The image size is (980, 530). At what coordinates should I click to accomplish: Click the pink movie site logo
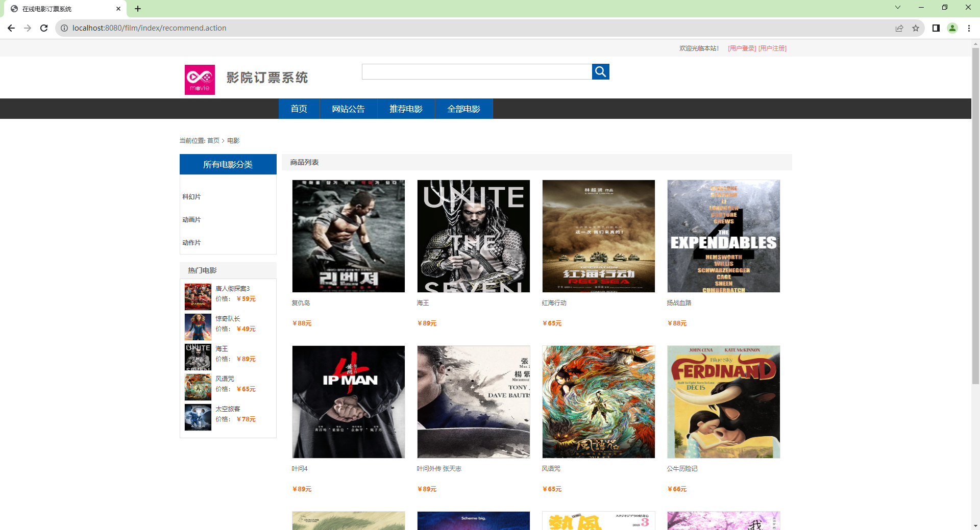(x=200, y=80)
